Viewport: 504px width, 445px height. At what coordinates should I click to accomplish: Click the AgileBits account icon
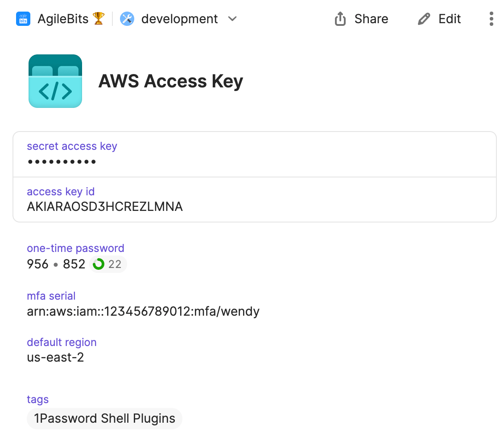[x=23, y=19]
